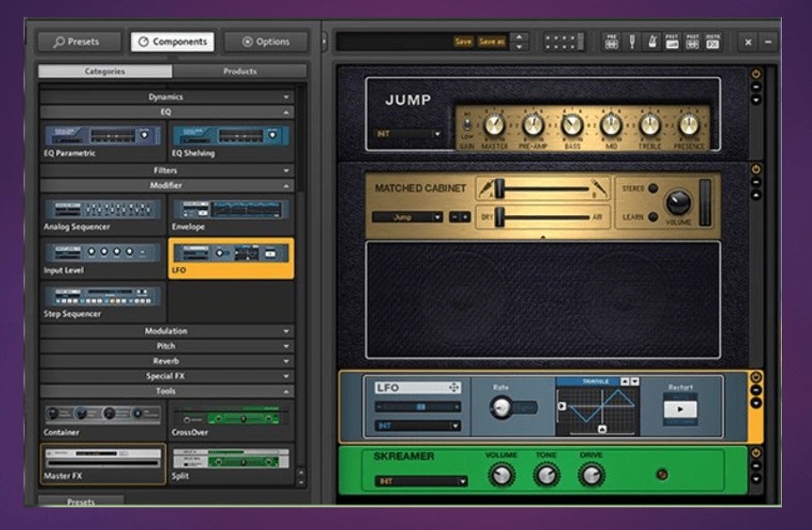This screenshot has width=812, height=530.
Task: Select the Container tool component
Action: tap(103, 421)
